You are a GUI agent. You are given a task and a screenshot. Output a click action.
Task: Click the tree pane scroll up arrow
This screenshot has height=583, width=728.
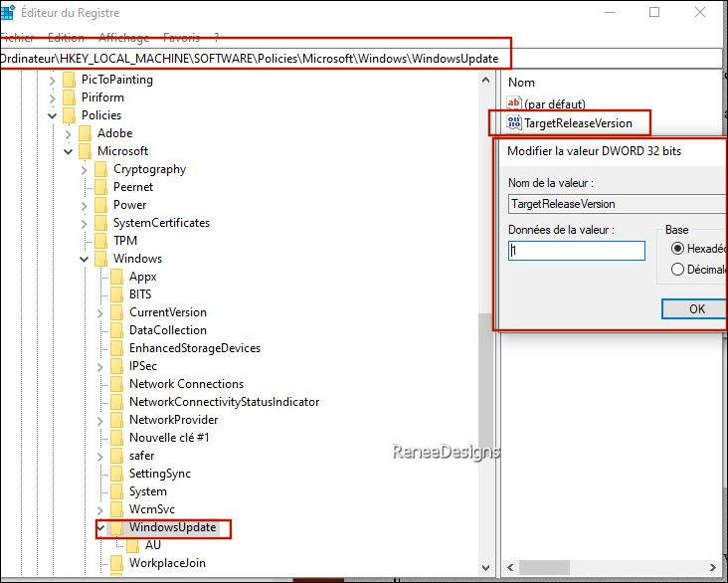[x=485, y=80]
